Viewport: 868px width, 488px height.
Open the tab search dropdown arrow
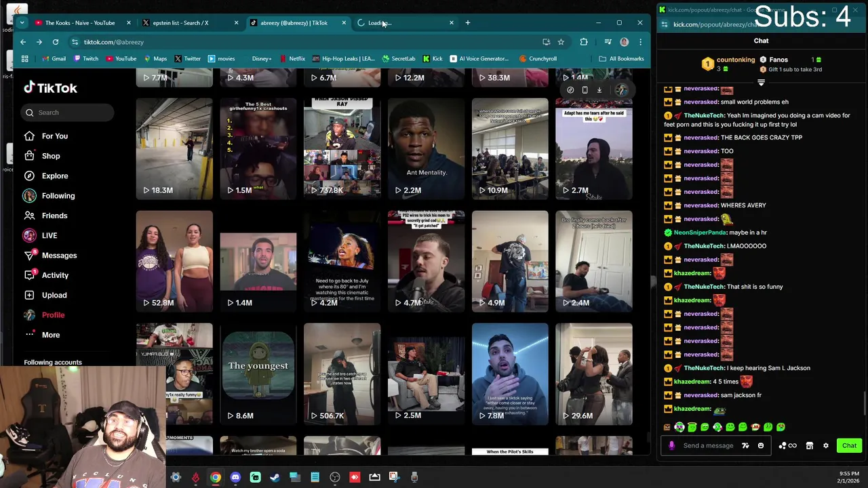click(22, 23)
